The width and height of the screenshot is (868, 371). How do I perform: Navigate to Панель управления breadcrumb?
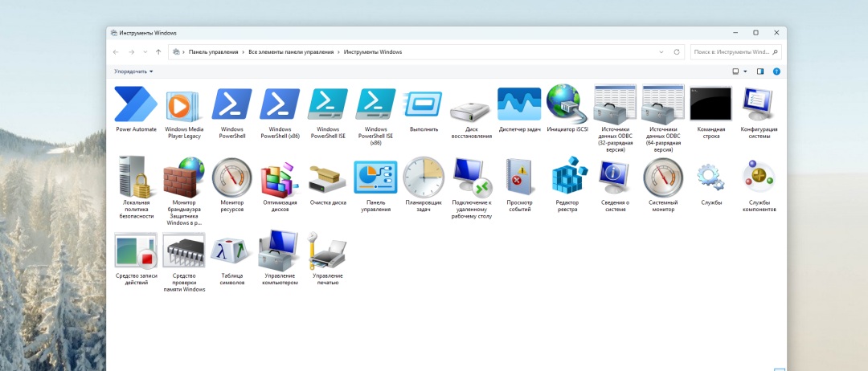(213, 52)
